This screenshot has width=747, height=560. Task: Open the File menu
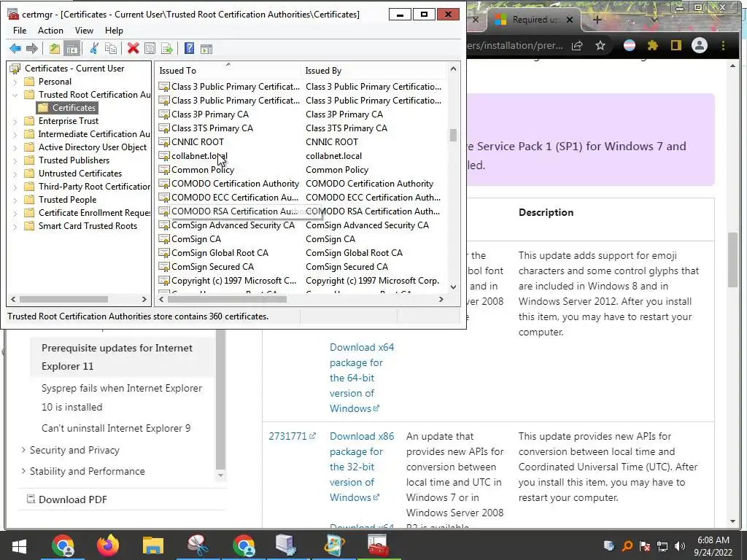click(x=20, y=31)
